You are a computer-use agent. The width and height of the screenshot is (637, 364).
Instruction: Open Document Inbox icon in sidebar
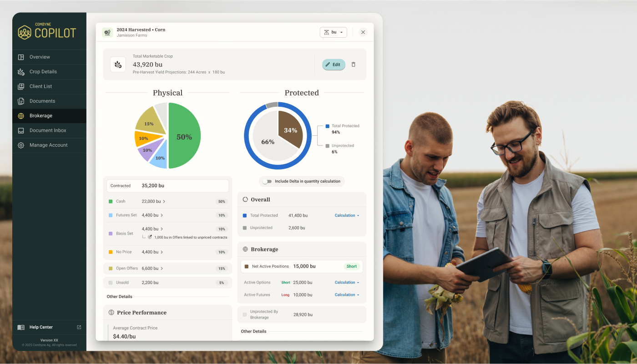tap(21, 130)
